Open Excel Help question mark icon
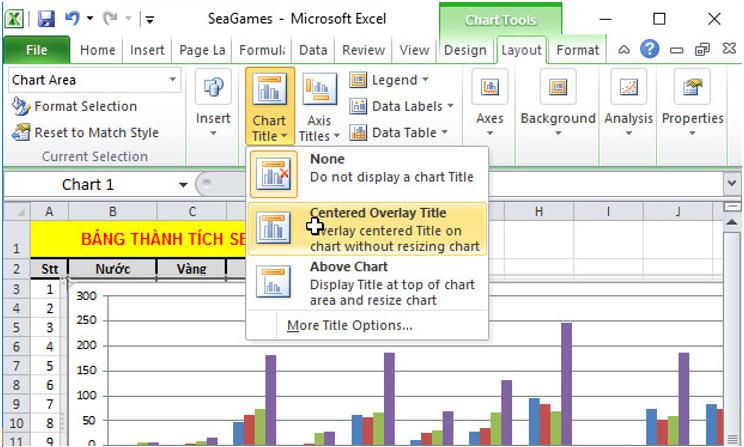This screenshot has width=744, height=447. [650, 49]
